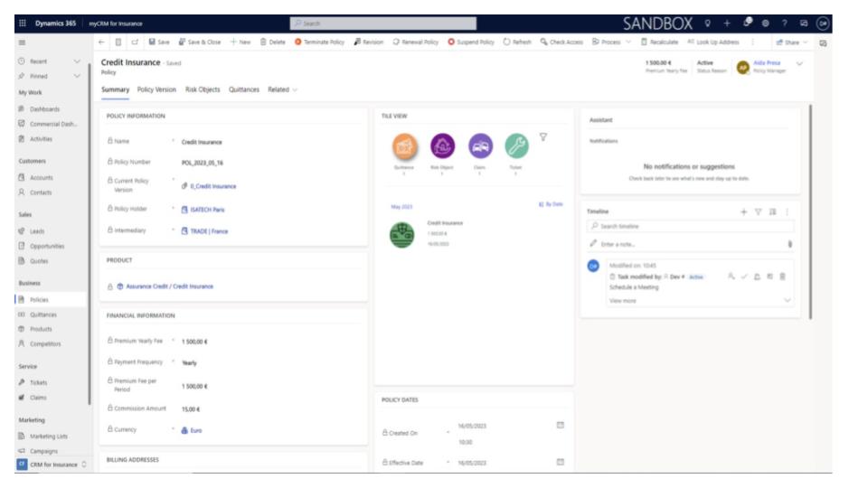Create a New record from toolbar
The image size is (868, 488).
tap(241, 42)
